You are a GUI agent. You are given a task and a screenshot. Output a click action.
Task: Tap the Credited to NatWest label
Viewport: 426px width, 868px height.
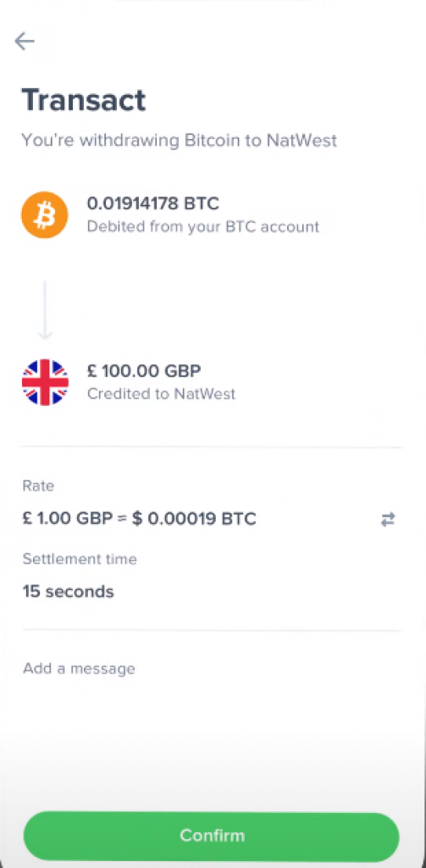click(161, 393)
